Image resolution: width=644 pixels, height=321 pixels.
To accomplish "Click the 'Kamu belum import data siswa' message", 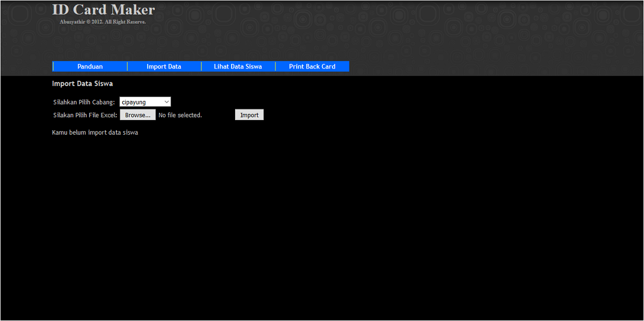I will [95, 132].
